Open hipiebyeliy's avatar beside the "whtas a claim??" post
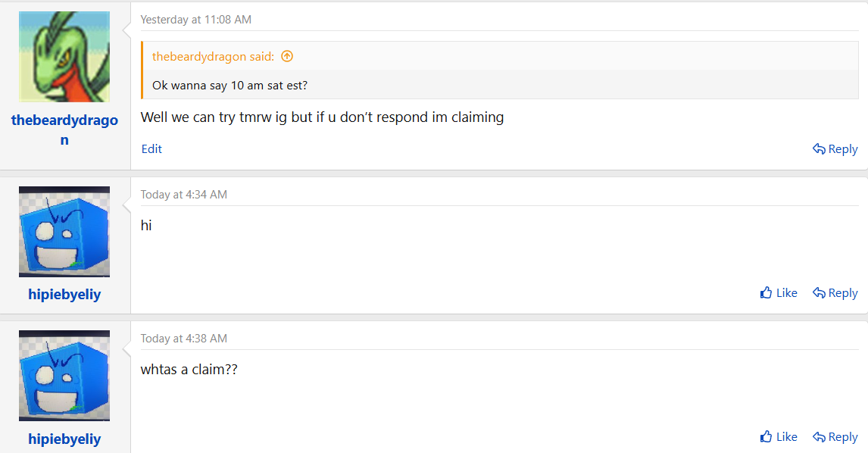Viewport: 868px width, 453px height. pos(64,376)
